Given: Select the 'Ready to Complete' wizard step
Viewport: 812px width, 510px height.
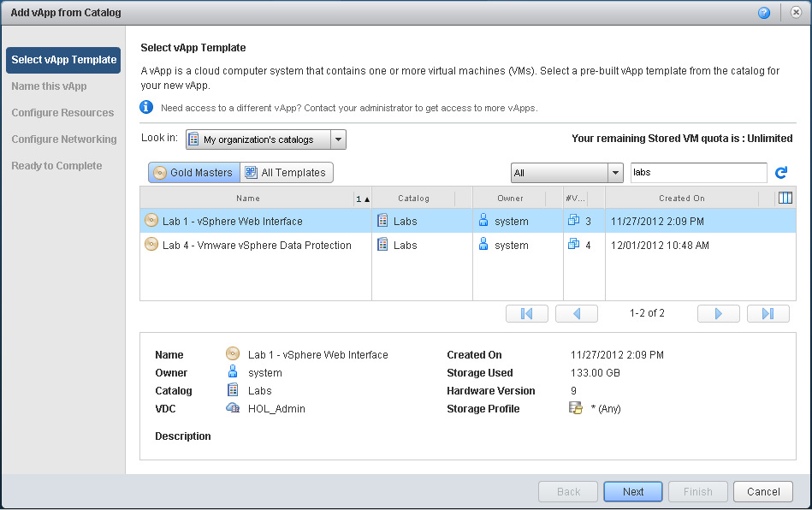Looking at the screenshot, I should tap(57, 166).
